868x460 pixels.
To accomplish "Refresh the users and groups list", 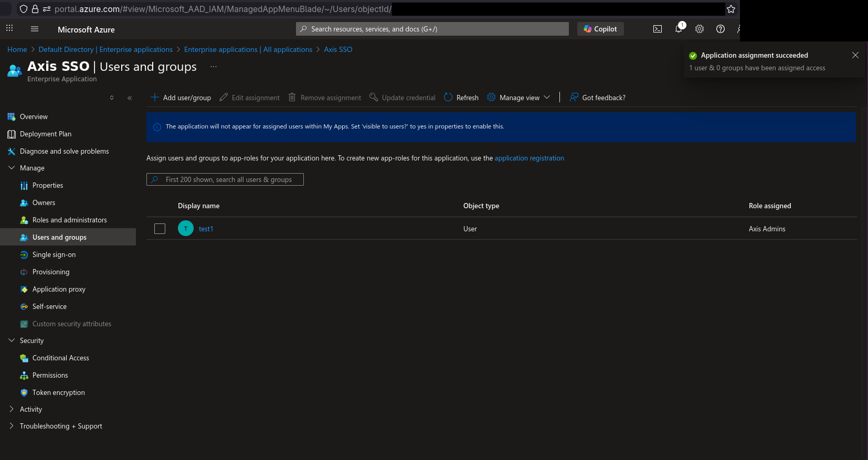I will (461, 98).
